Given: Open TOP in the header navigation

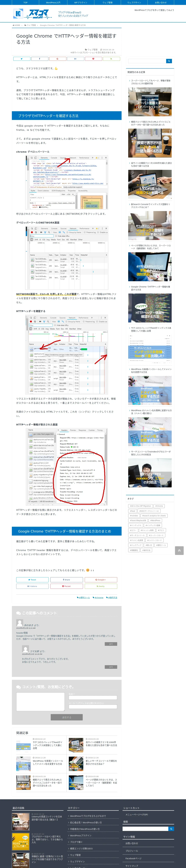Looking at the screenshot, I should pos(25,2).
